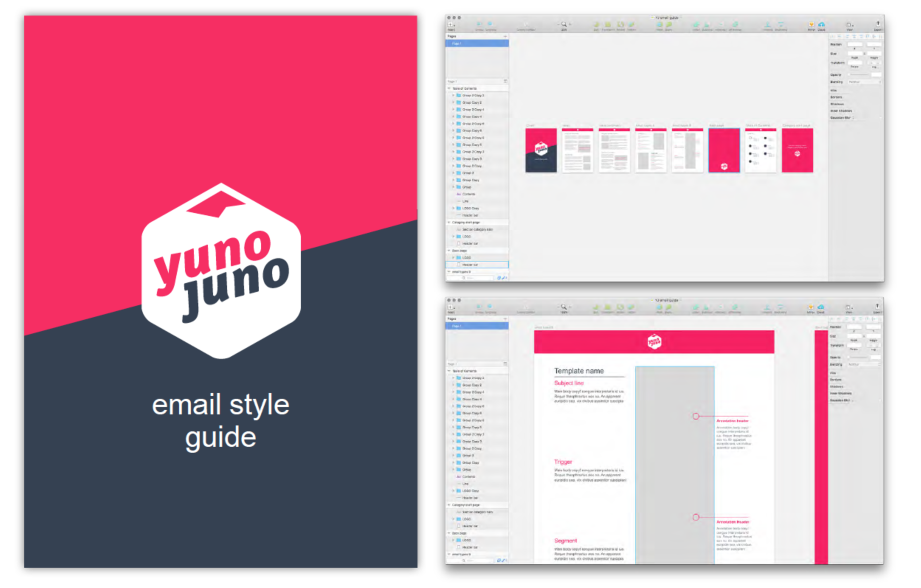Click Ungroup tool in upper Sketch window
921x588 pixels.
click(x=491, y=25)
